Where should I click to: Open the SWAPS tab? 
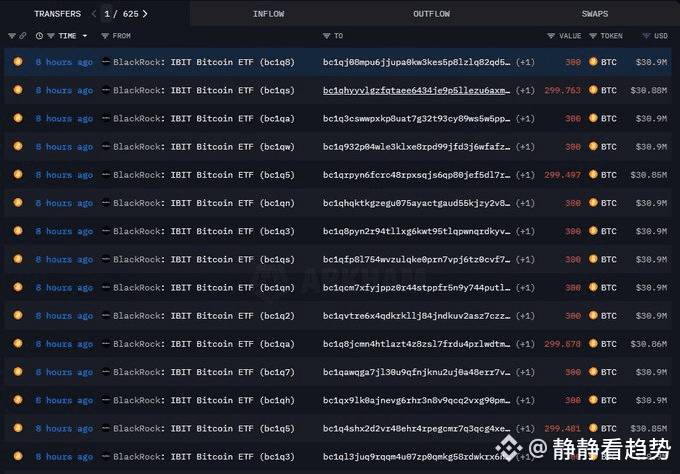point(595,14)
